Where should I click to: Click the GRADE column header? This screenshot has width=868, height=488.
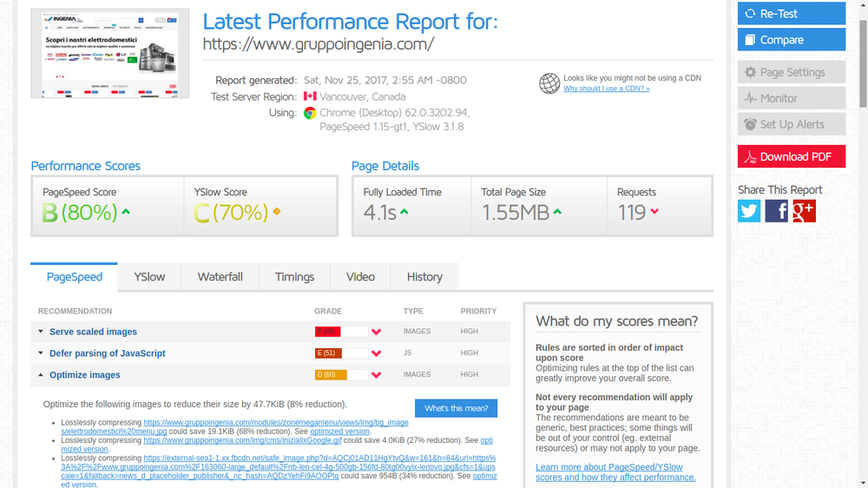(328, 312)
